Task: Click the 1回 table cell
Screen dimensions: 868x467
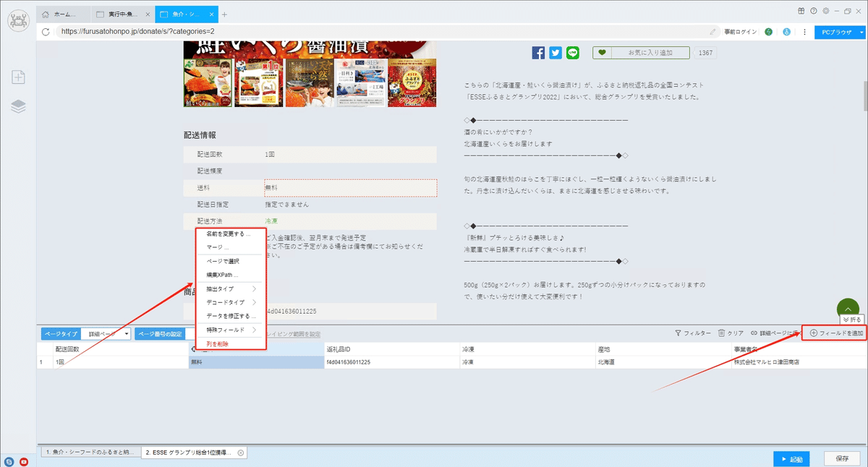Action: coord(120,362)
